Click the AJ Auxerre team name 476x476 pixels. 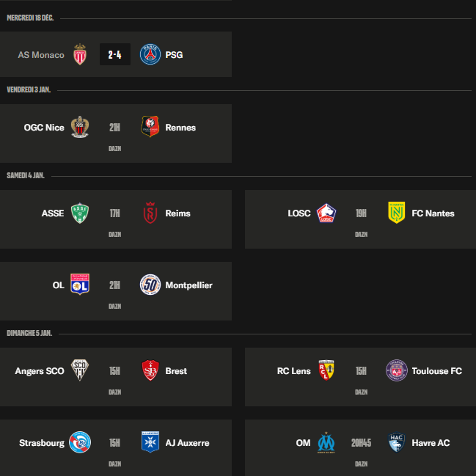pyautogui.click(x=187, y=443)
